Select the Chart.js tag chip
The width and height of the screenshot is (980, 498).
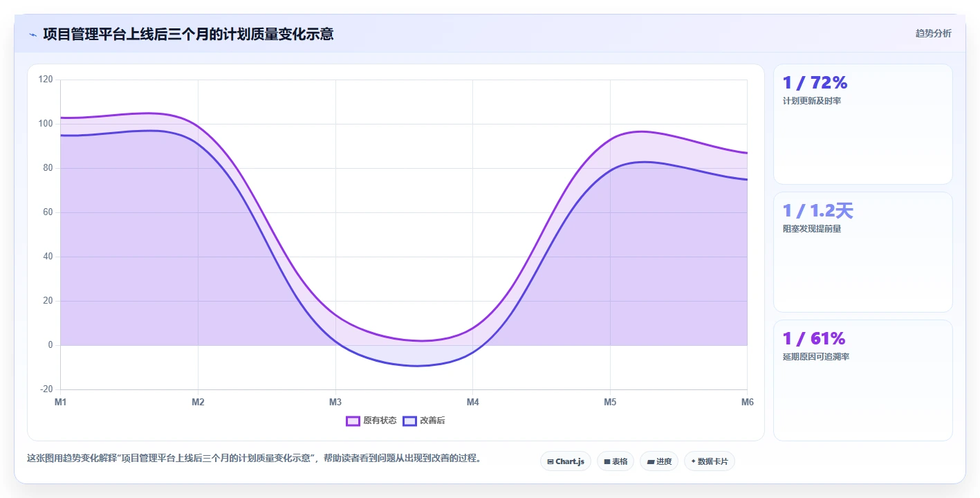pos(566,461)
